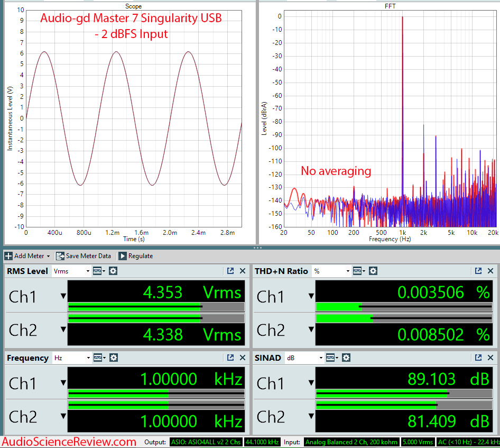The width and height of the screenshot is (500, 448).
Task: Expand THD+N Ratio Ch1 channel arrow
Action: tap(311, 296)
